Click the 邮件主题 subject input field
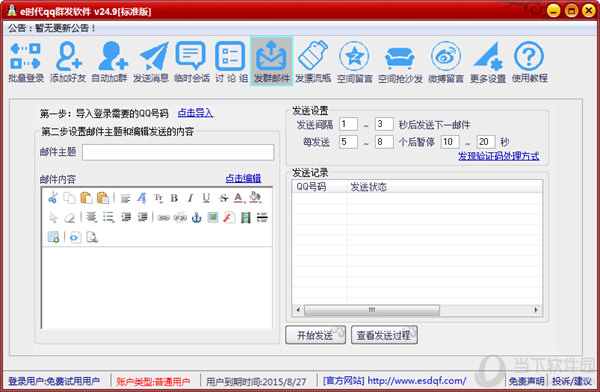 (178, 152)
